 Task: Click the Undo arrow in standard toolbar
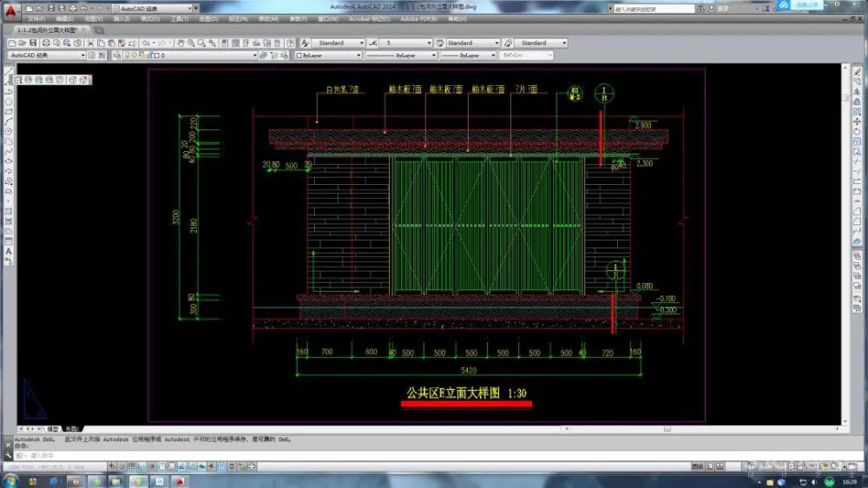click(x=146, y=43)
